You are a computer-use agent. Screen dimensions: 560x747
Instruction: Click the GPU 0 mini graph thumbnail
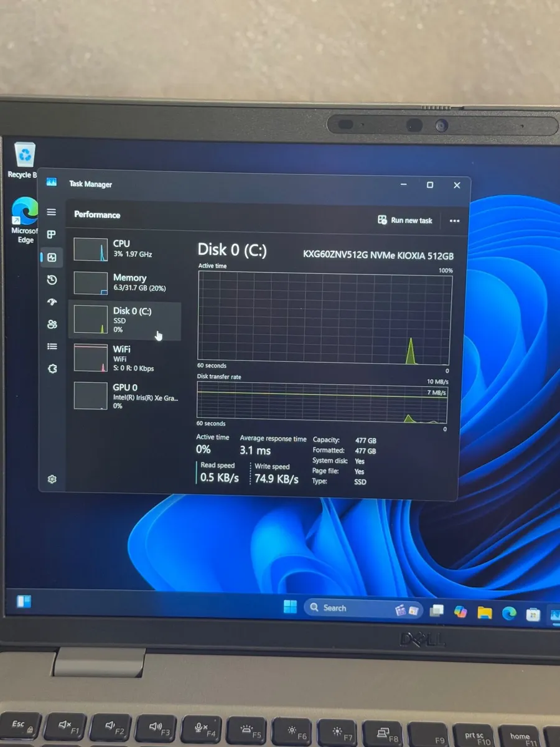pos(91,396)
